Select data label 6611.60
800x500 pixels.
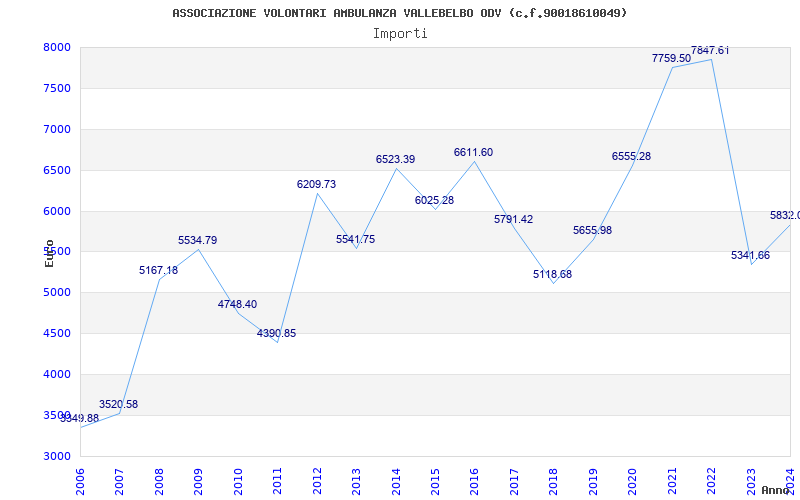[473, 153]
